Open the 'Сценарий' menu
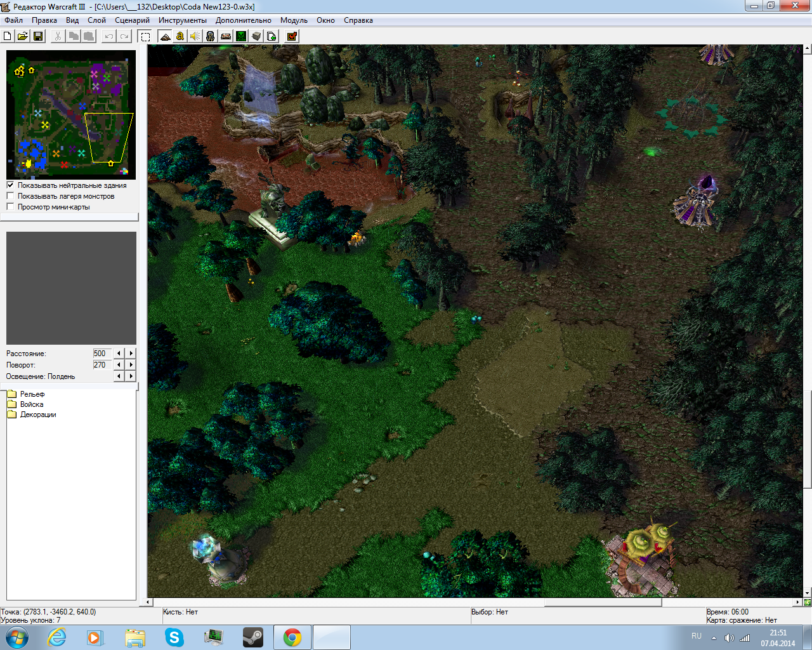The width and height of the screenshot is (812, 650). click(x=132, y=20)
